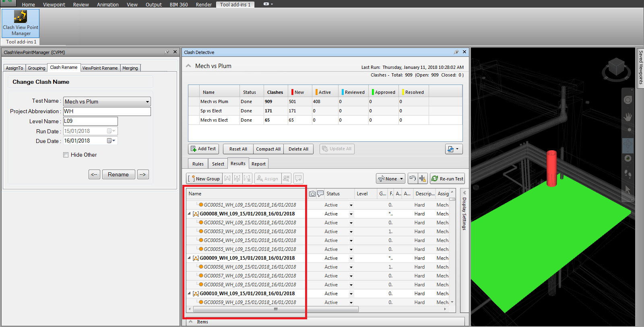Image resolution: width=644 pixels, height=327 pixels.
Task: Click the Reset All button
Action: 238,149
